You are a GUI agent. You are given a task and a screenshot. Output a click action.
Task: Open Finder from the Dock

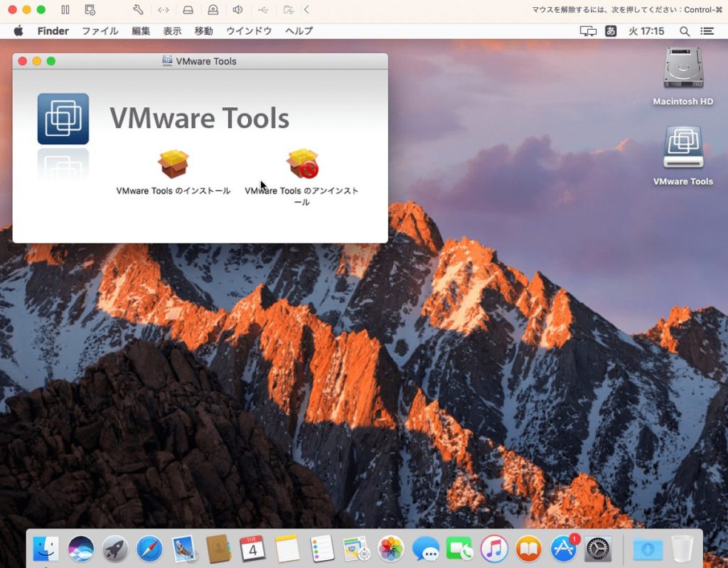tap(46, 548)
